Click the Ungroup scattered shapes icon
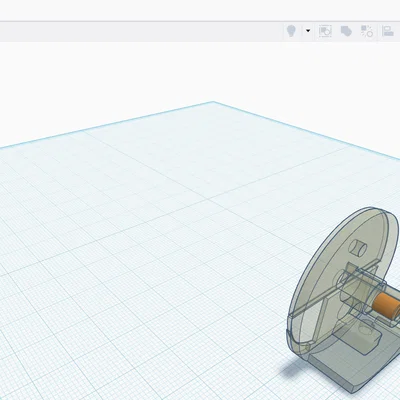Image resolution: width=400 pixels, height=400 pixels. (x=367, y=31)
